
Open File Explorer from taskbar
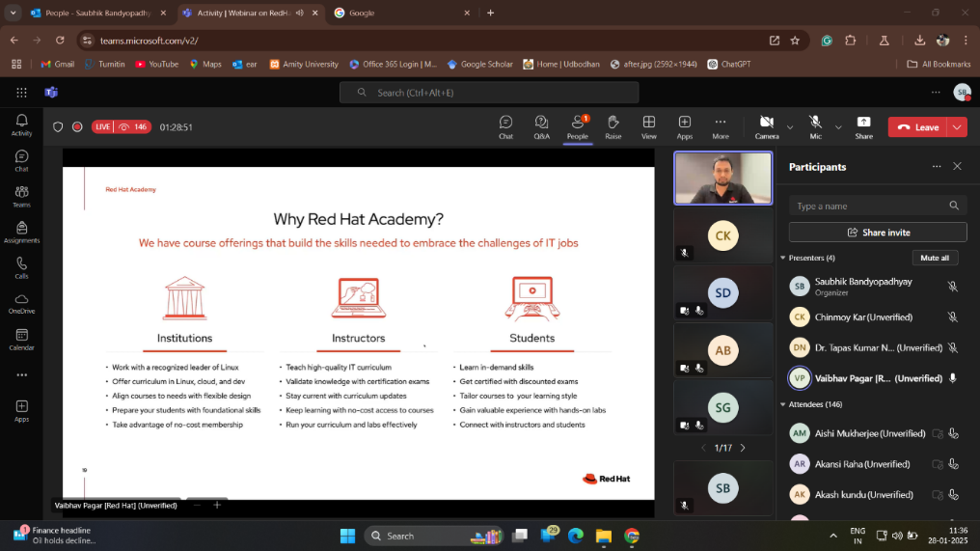603,536
